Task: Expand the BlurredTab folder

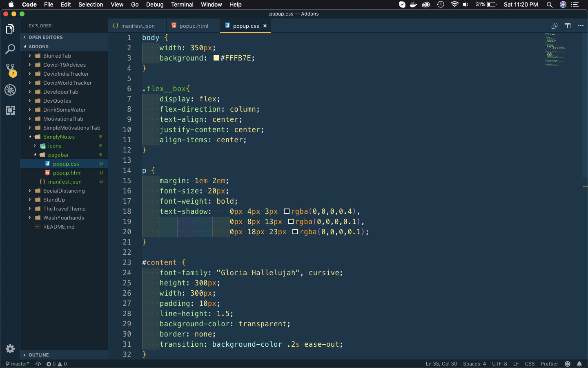Action: (64, 56)
